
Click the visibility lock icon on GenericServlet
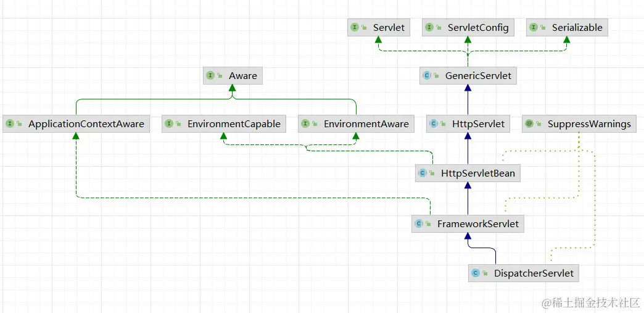437,76
